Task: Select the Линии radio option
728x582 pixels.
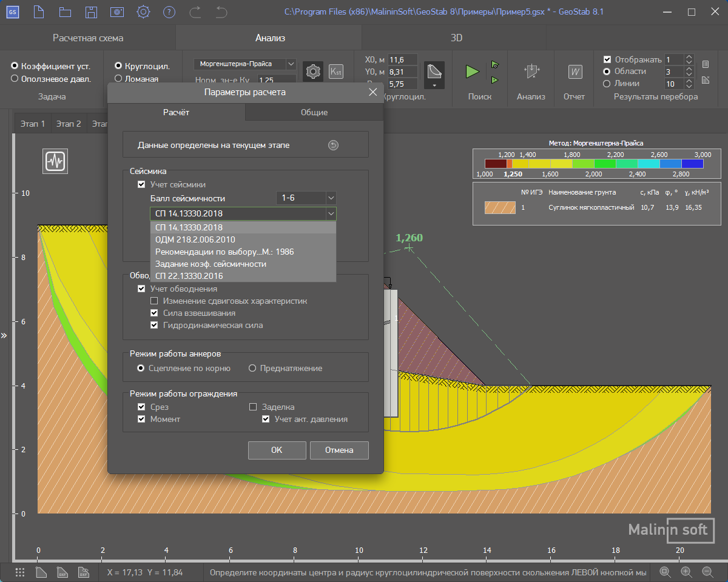Action: tap(607, 84)
